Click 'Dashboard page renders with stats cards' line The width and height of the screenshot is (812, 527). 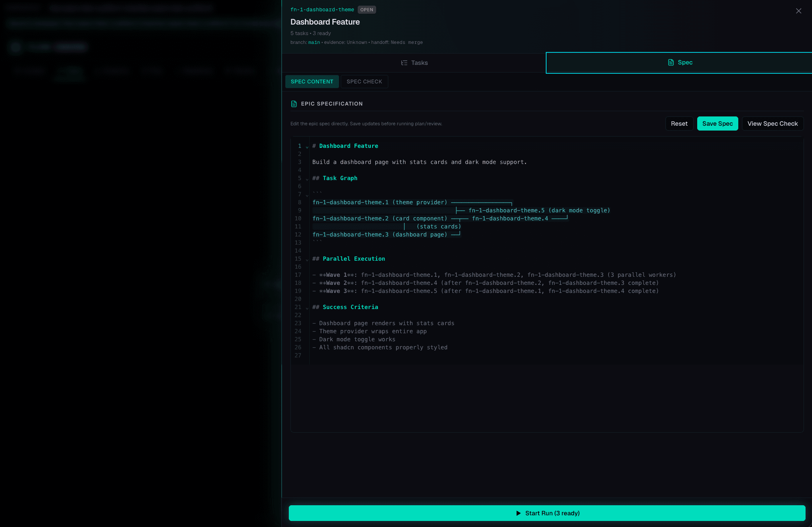coord(383,323)
